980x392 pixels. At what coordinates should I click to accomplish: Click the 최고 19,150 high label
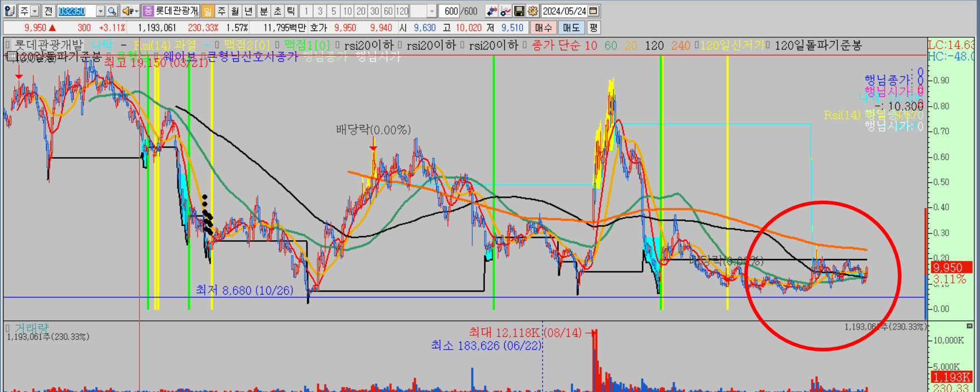[x=156, y=62]
